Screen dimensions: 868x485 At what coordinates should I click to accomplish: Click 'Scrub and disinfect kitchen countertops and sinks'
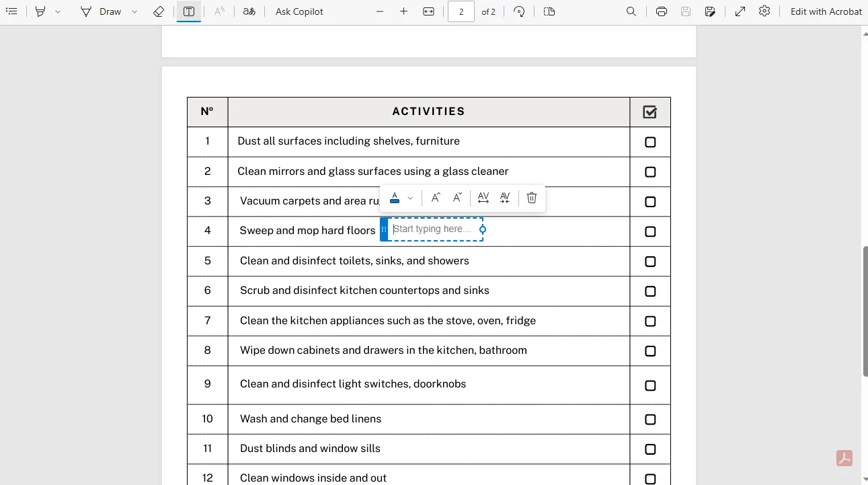coord(364,291)
